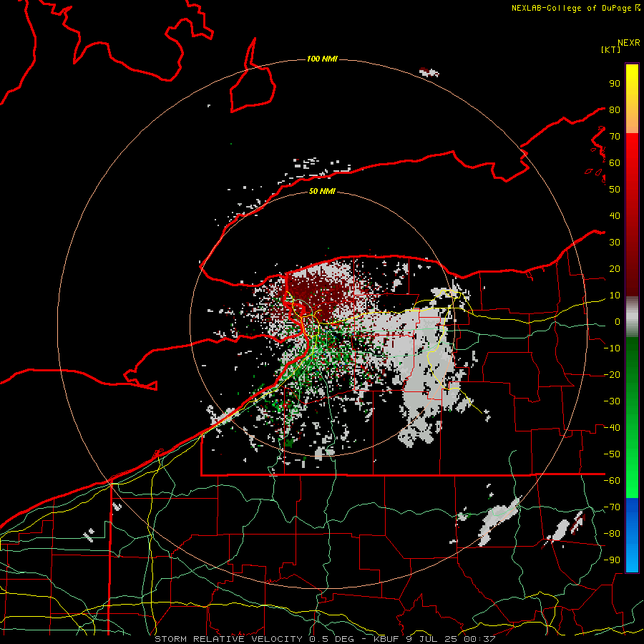Select the -90 scale label
Screen dimensions: 644x644
coord(612,560)
